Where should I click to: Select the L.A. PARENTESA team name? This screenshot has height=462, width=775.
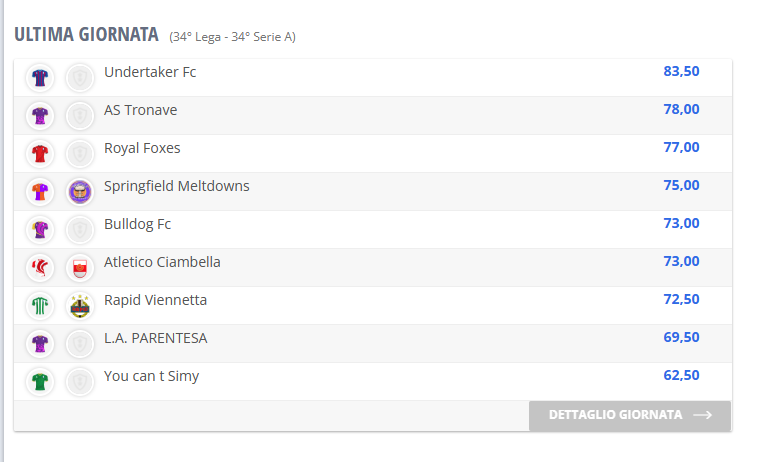(x=155, y=338)
